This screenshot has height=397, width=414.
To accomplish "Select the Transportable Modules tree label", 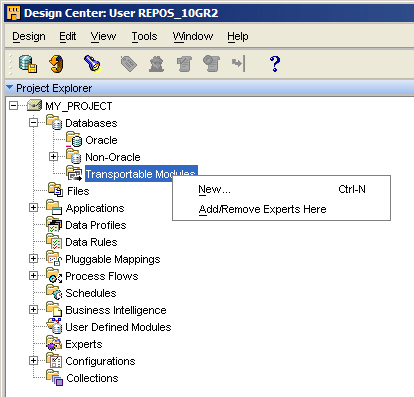I will [x=141, y=174].
